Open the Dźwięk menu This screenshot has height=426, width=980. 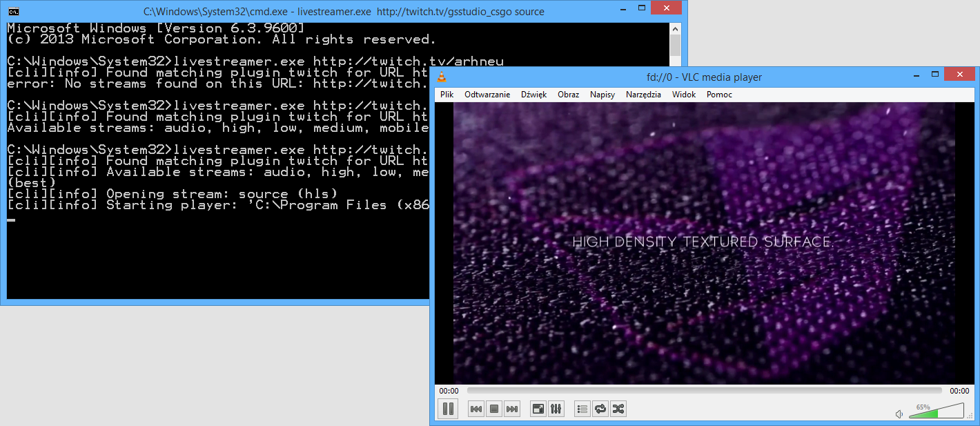pyautogui.click(x=534, y=95)
